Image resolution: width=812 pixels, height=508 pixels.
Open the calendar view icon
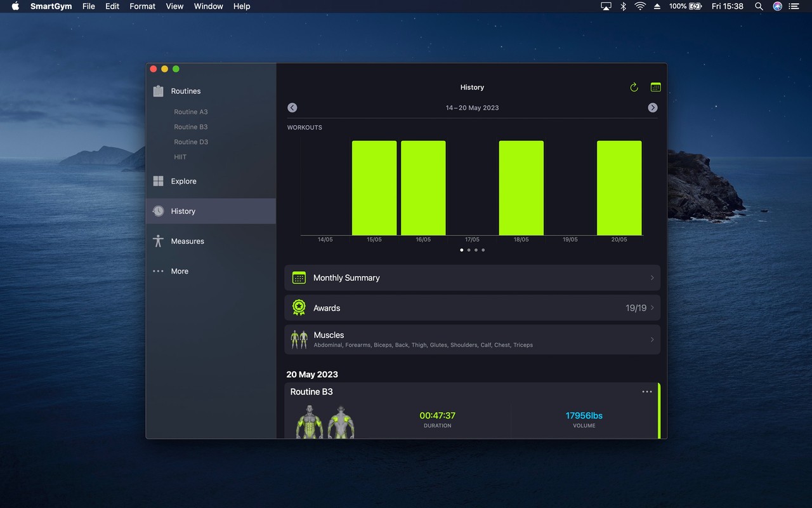coord(656,87)
